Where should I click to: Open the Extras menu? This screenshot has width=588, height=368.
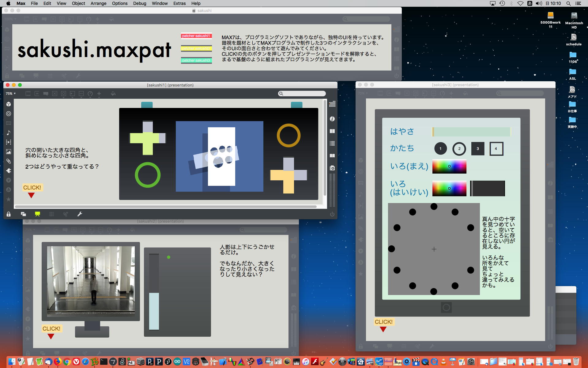[179, 3]
